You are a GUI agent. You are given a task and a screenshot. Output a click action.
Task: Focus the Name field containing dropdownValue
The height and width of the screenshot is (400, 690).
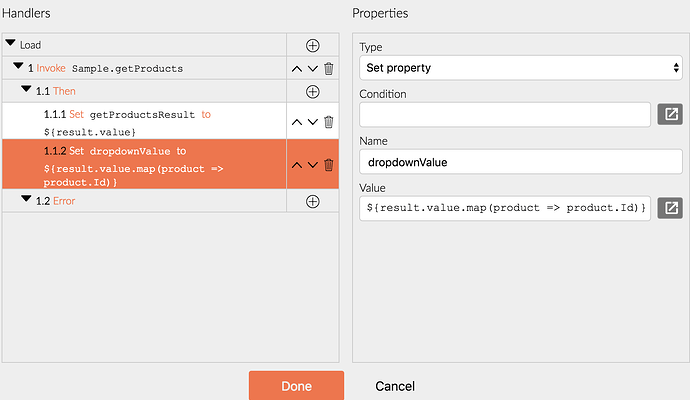coord(519,161)
